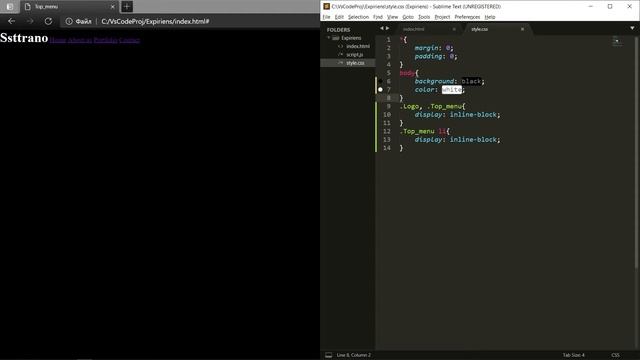The width and height of the screenshot is (640, 360).
Task: Open the Tools menu
Action: [424, 17]
